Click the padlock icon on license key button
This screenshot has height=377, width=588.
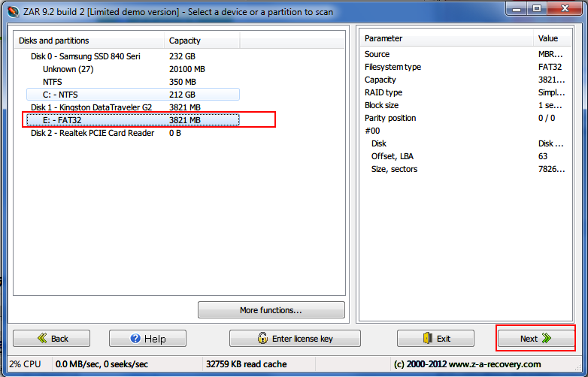point(262,339)
